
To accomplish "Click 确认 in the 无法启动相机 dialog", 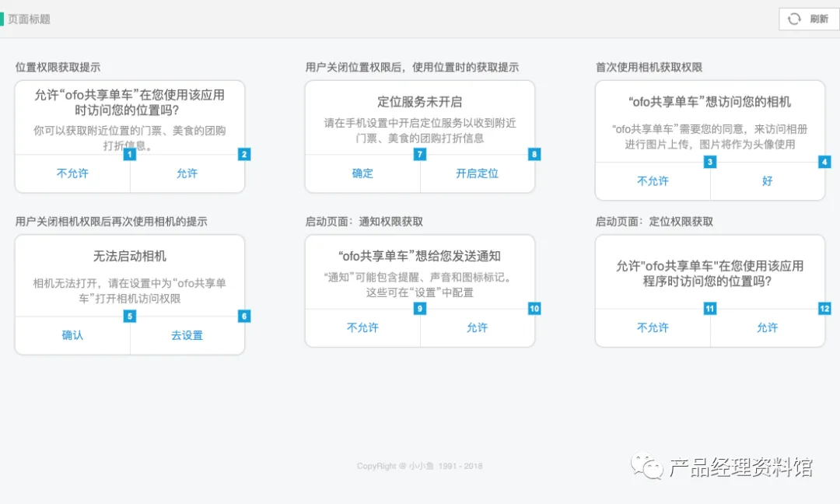I will 72,335.
